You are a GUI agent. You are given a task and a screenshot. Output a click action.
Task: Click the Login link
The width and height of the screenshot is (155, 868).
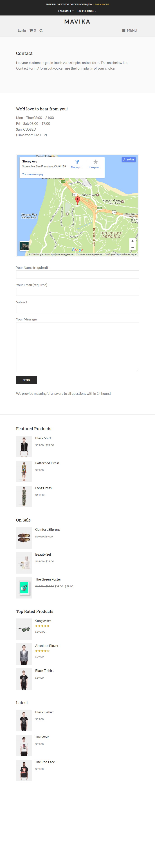pos(22,30)
